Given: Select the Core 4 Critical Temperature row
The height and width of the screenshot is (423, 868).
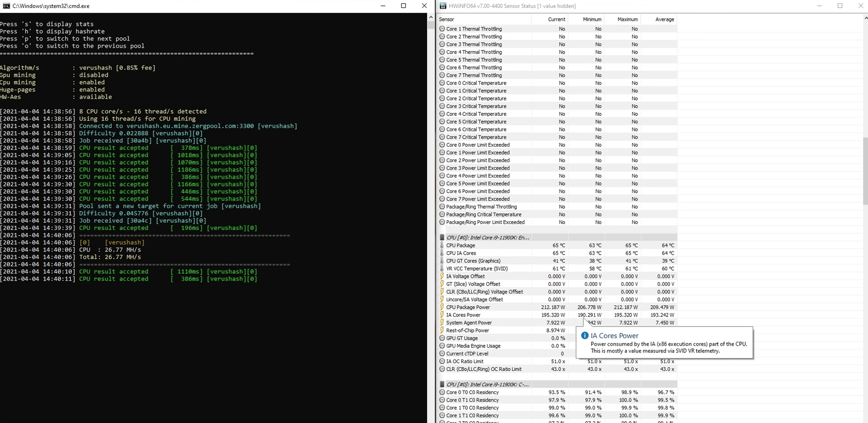Looking at the screenshot, I should coord(557,114).
